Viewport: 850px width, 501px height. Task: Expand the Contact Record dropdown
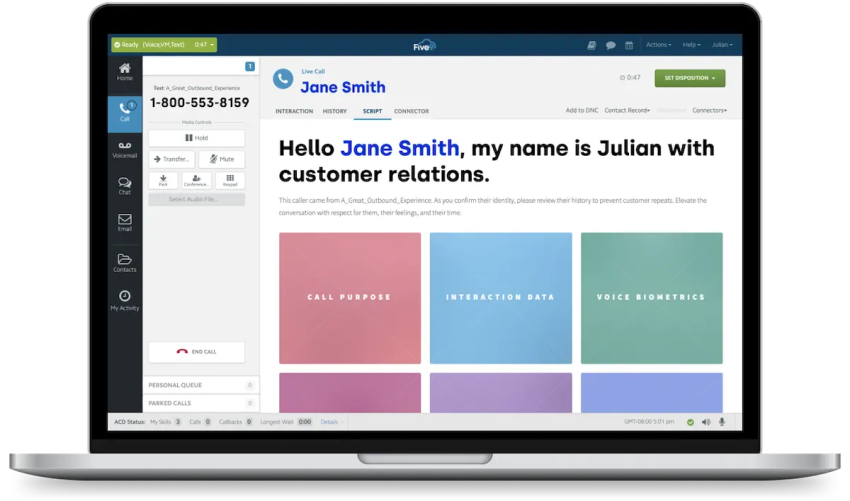[x=628, y=110]
